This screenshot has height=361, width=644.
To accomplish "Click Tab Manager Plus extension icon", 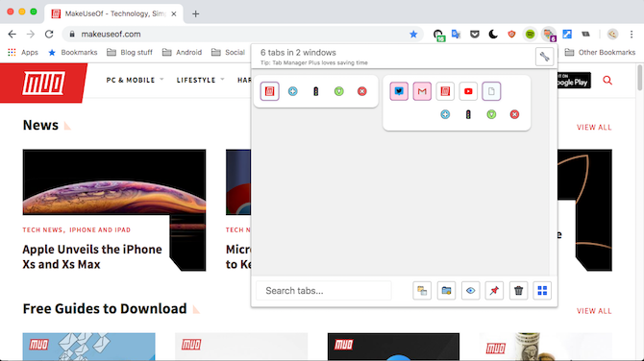I will 549,35.
